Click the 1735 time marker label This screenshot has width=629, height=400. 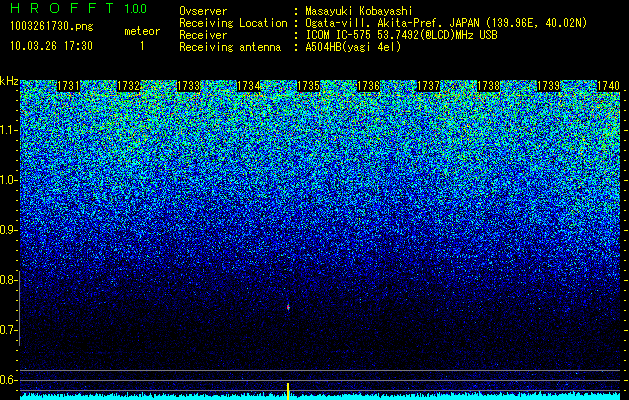308,86
